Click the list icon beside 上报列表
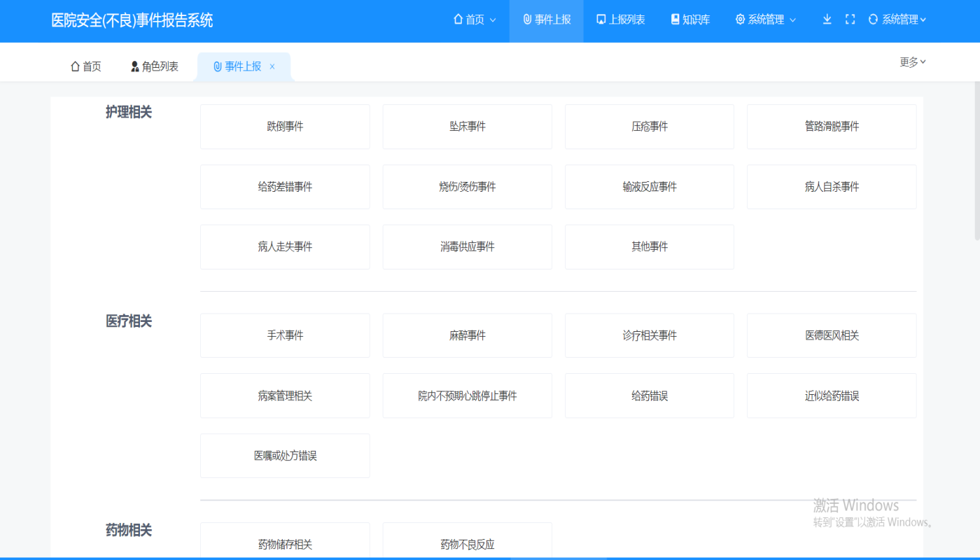Screen dimensions: 980x560 click(x=601, y=20)
